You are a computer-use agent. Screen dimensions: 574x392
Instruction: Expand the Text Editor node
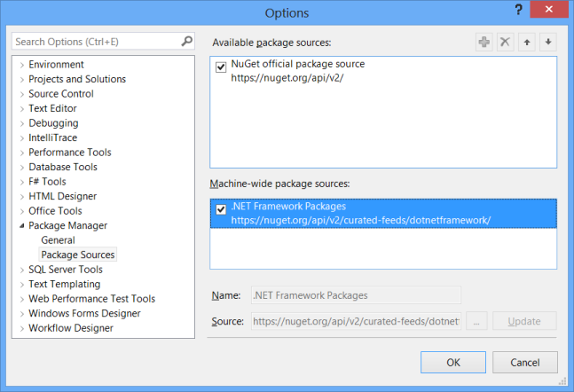point(21,109)
